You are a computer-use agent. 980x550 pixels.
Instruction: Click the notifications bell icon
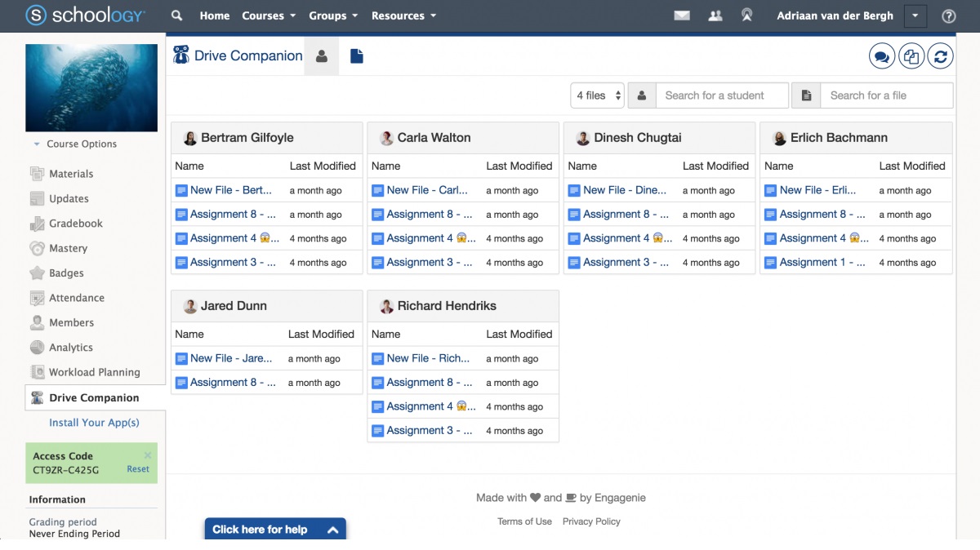click(746, 15)
